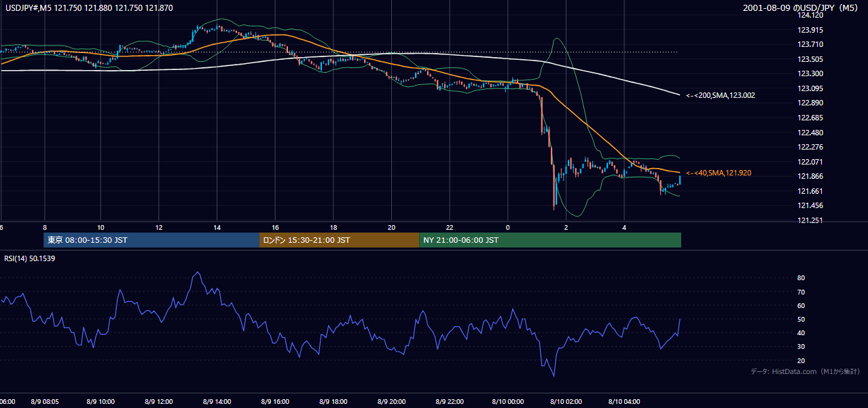The image size is (868, 408).
Task: Click the 8/9 10:00 time label
Action: tap(102, 401)
